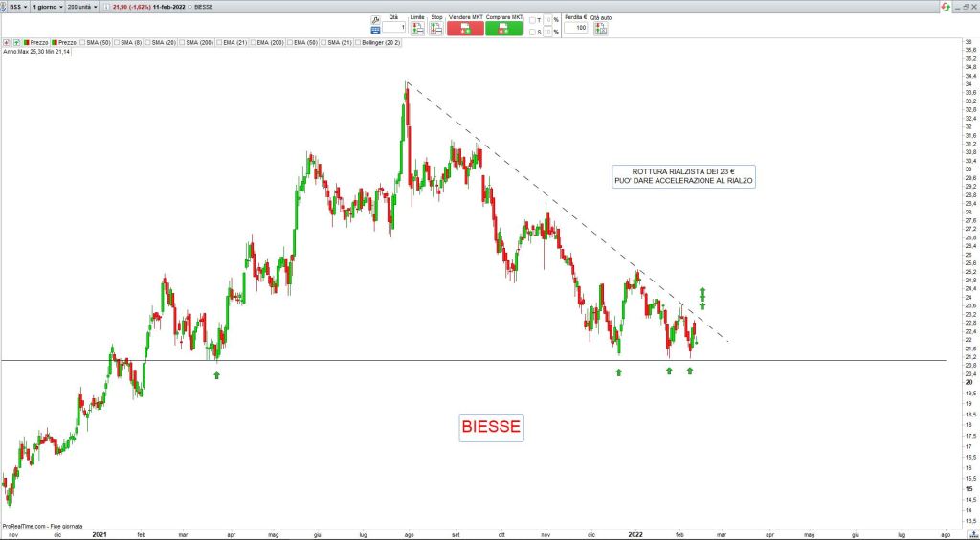The width and height of the screenshot is (980, 540).
Task: Click the Qtà quantity input field
Action: click(394, 28)
